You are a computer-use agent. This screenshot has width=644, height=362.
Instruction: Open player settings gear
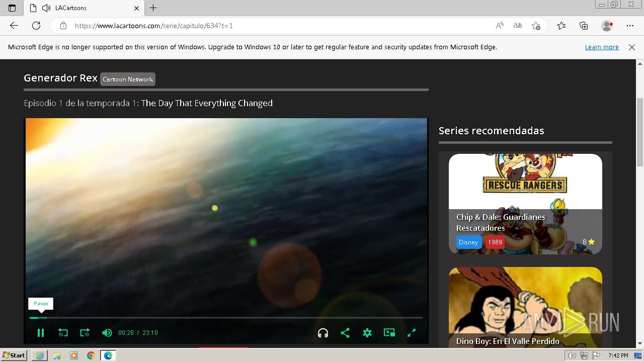click(367, 333)
